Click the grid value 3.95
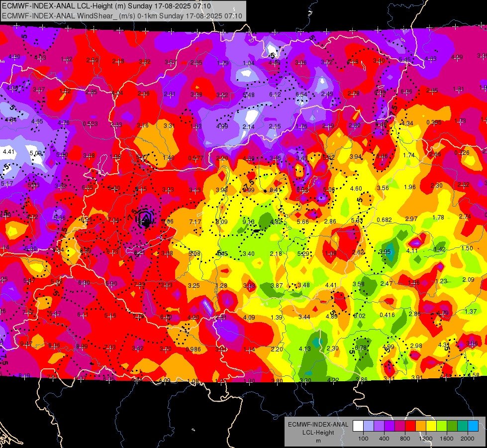 click(385, 252)
